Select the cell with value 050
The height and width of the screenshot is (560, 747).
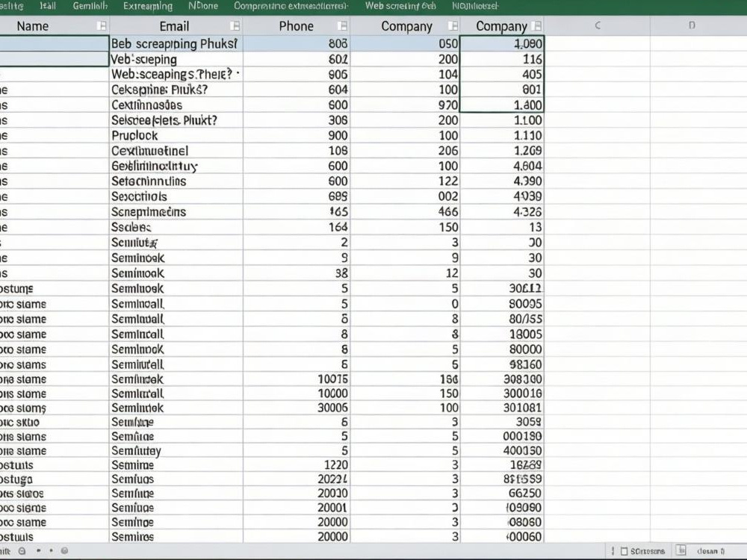(x=405, y=44)
